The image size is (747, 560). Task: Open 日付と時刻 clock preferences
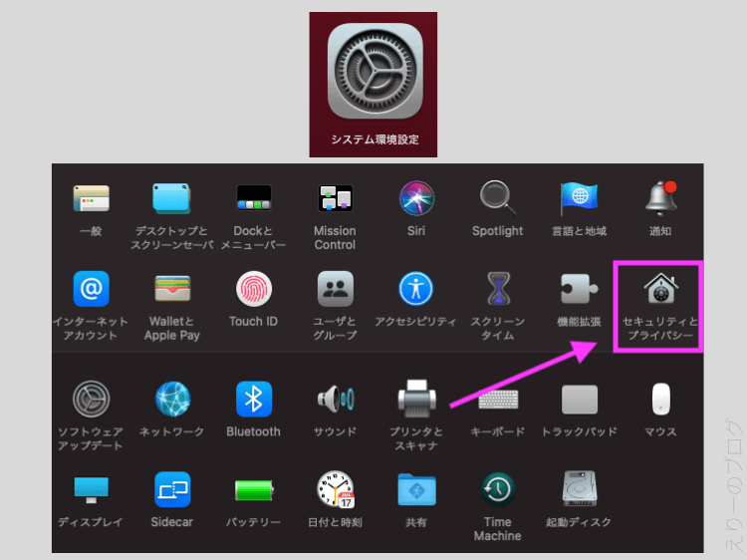(x=336, y=490)
